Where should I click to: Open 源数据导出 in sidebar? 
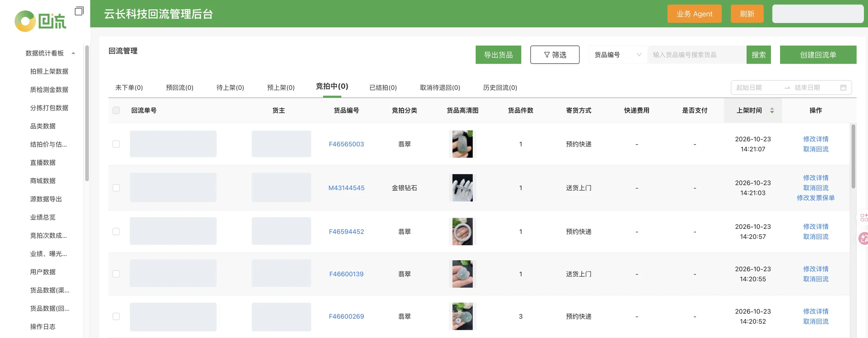[46, 199]
